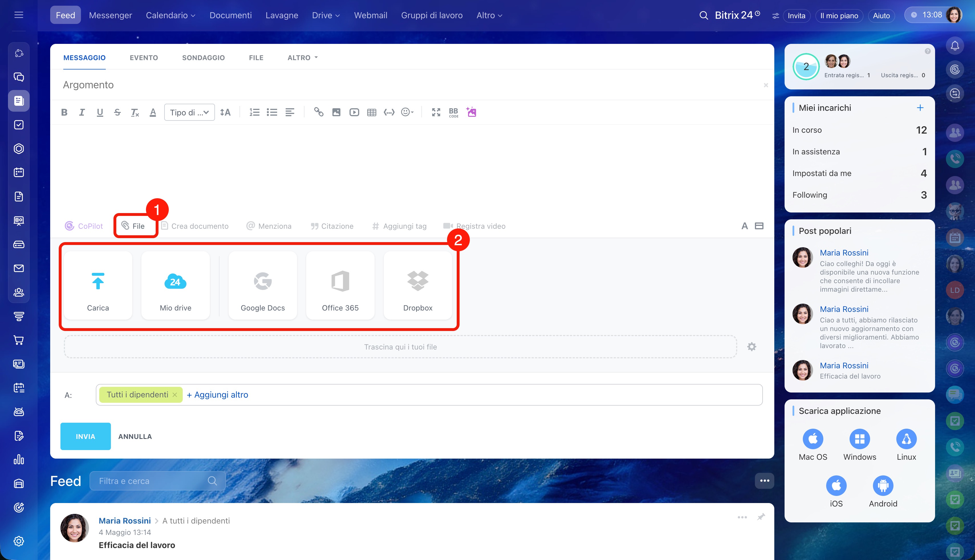This screenshot has width=975, height=560.
Task: Click '+ Aggiungi altro' recipient link
Action: pyautogui.click(x=218, y=395)
